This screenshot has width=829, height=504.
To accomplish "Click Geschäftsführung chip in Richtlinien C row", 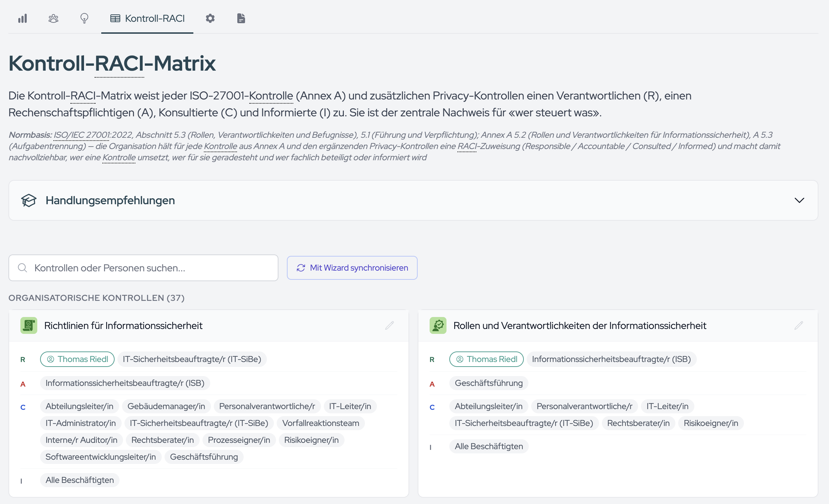I will (204, 457).
